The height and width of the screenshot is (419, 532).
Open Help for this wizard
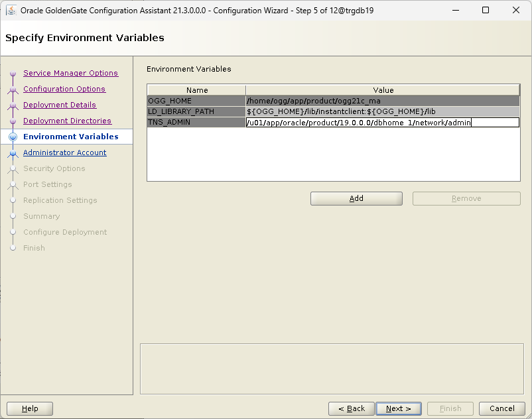(30, 408)
